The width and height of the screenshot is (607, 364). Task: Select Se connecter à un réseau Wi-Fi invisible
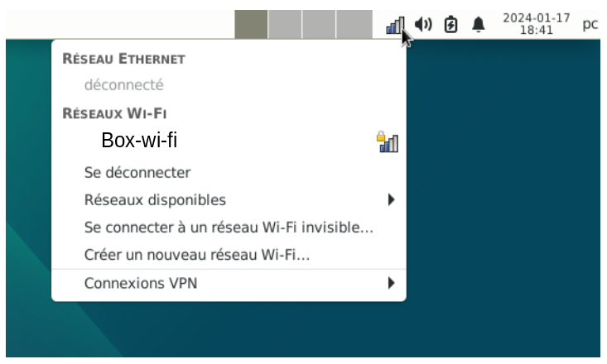[x=229, y=227]
